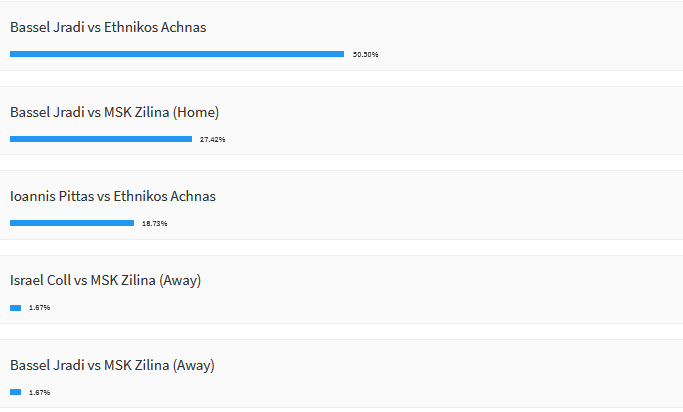
Task: Click the Bassel Jradi vs MSK Zilina (Away) title
Action: 112,365
